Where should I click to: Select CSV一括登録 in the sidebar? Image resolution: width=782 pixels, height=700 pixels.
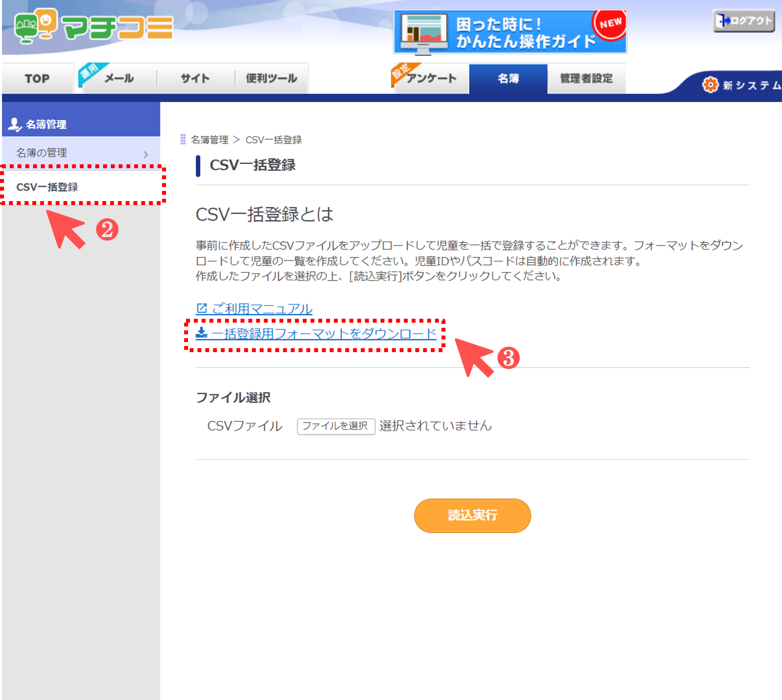point(81,187)
